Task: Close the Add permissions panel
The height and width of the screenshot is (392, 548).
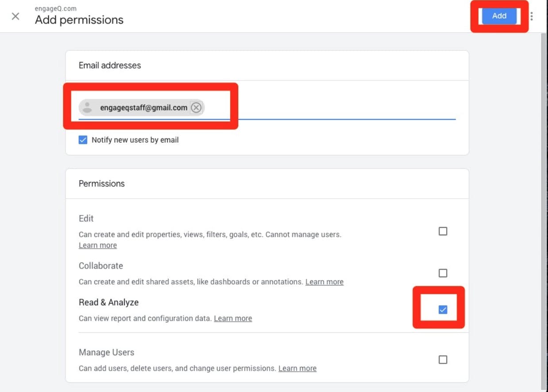Action: 15,16
